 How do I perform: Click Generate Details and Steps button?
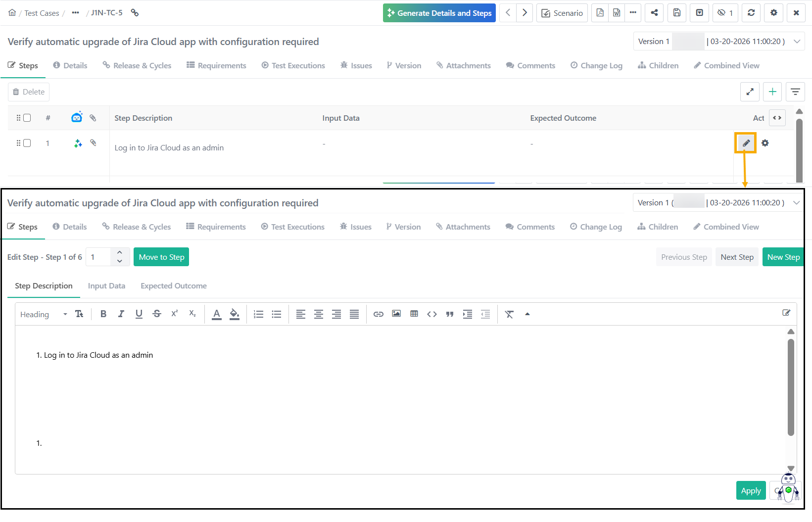pos(439,13)
